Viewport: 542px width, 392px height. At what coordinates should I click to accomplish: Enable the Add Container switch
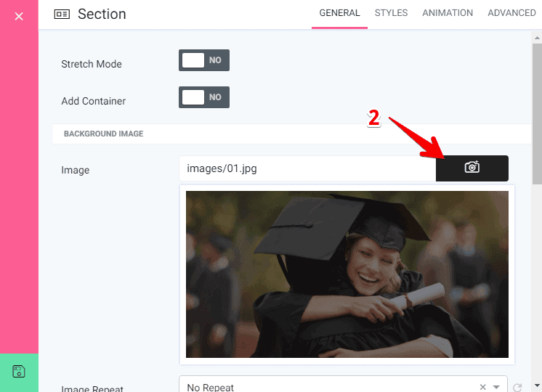click(204, 97)
